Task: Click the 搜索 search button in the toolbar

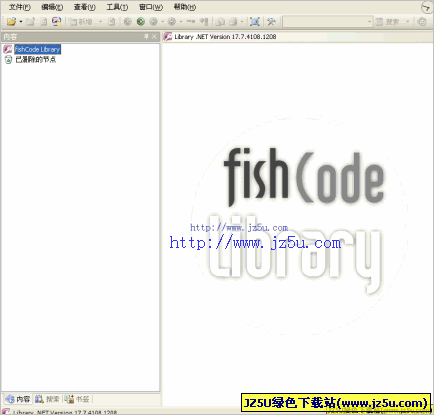Action: tap(388, 22)
